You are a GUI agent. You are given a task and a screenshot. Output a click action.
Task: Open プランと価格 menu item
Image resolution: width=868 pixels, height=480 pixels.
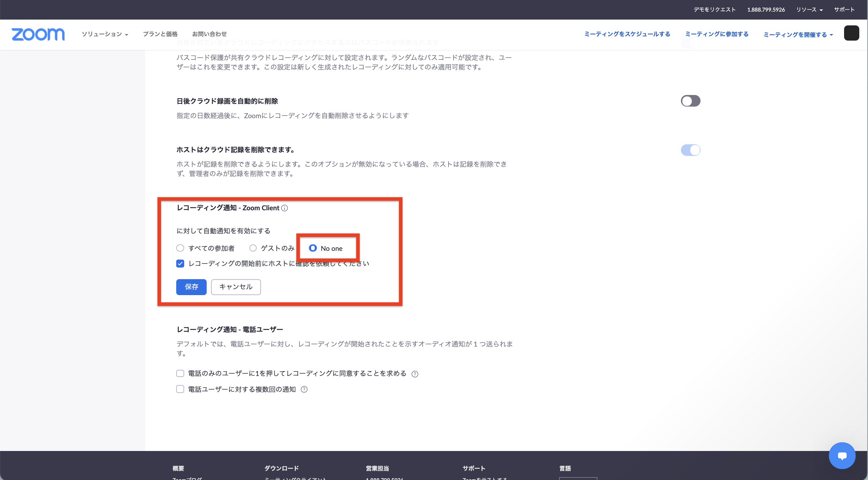tap(160, 34)
